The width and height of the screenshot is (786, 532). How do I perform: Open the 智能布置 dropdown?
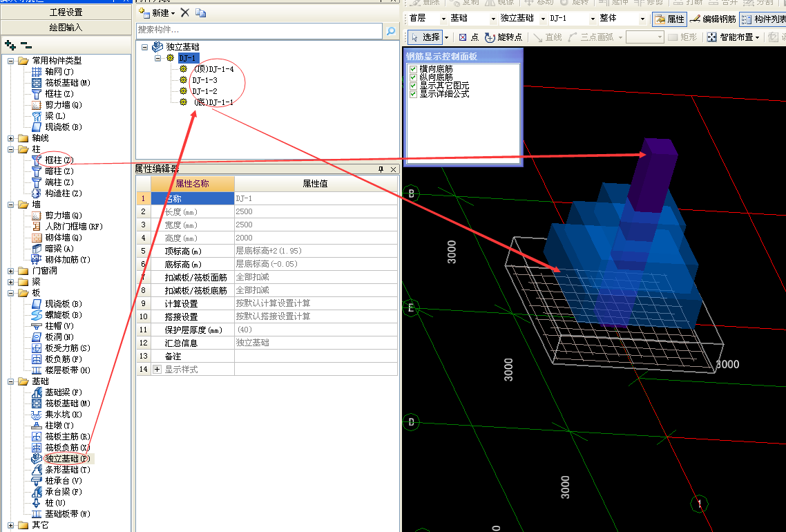(x=757, y=37)
